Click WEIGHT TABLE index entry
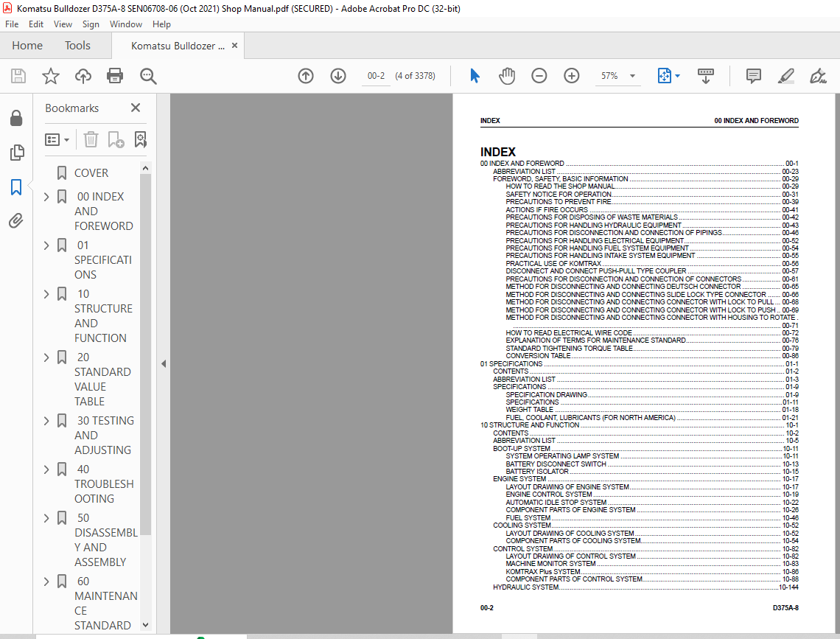 pyautogui.click(x=652, y=410)
